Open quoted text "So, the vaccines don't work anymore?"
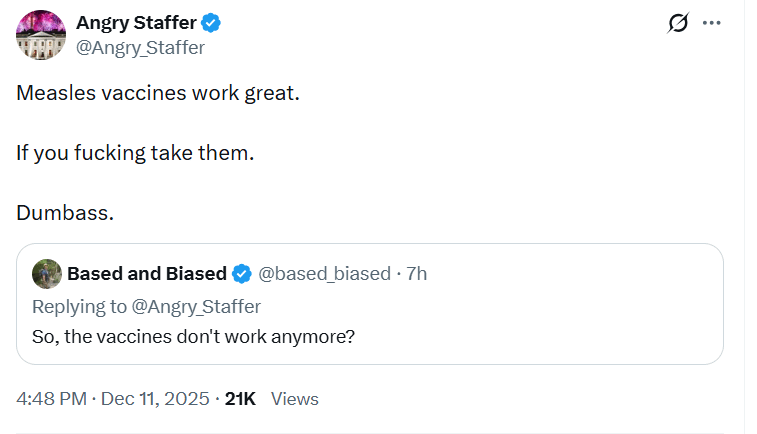The width and height of the screenshot is (757, 434). (x=194, y=336)
